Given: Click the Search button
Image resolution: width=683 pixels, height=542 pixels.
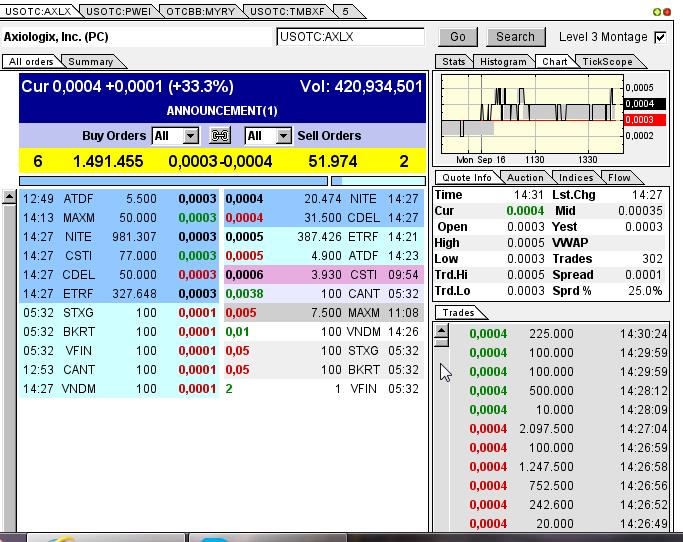Looking at the screenshot, I should click(515, 37).
